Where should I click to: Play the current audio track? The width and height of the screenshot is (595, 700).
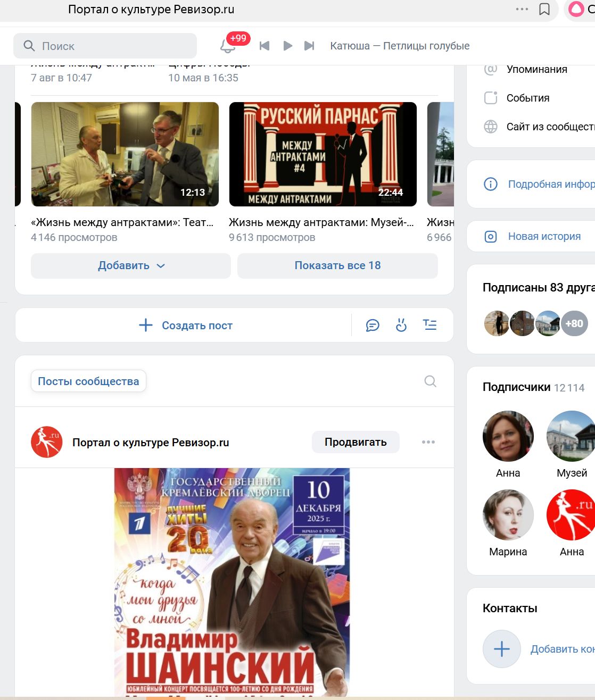point(287,46)
